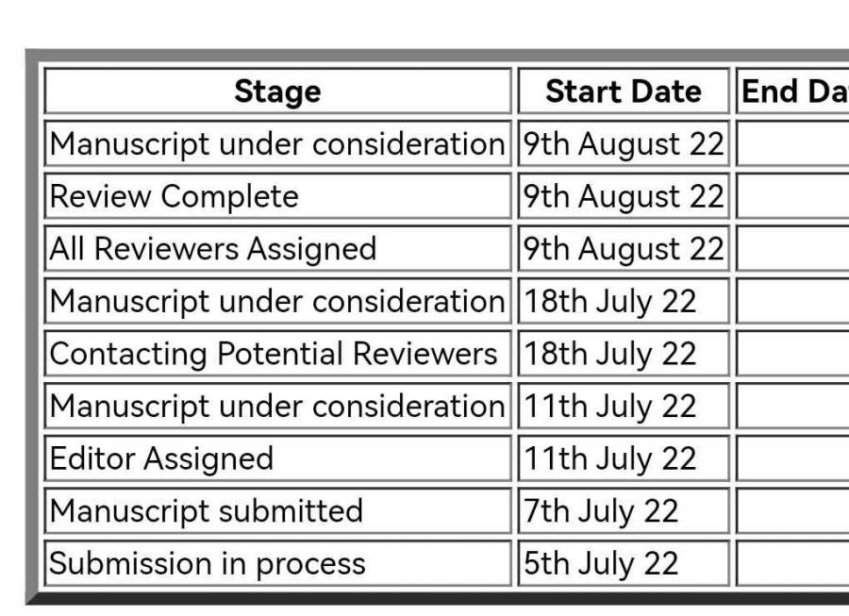The height and width of the screenshot is (616, 849).
Task: Select the "All Reviewers Assigned" cell
Action: [x=277, y=249]
